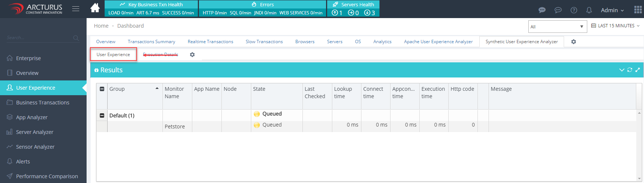Click the home icon in top bar
Screen dimensions: 644x183
[95, 8]
